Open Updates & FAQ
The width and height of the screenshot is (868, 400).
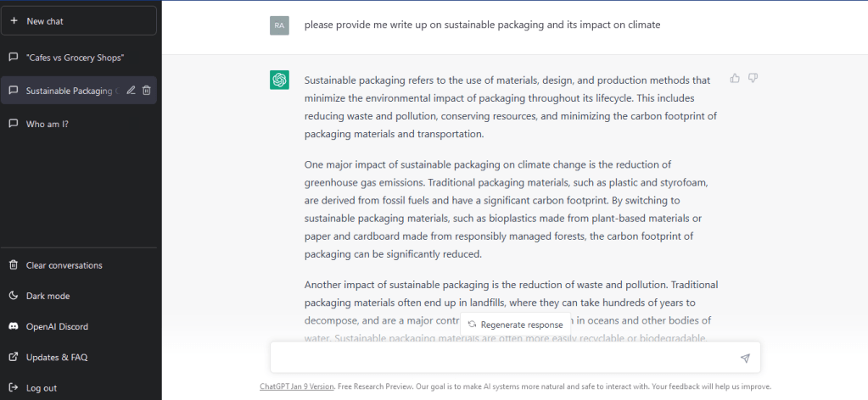56,357
